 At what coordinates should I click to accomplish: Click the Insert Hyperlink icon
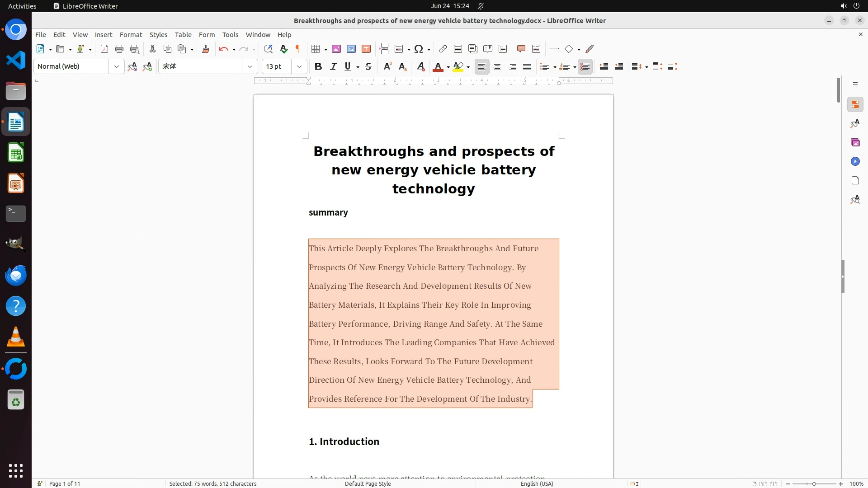tap(443, 49)
